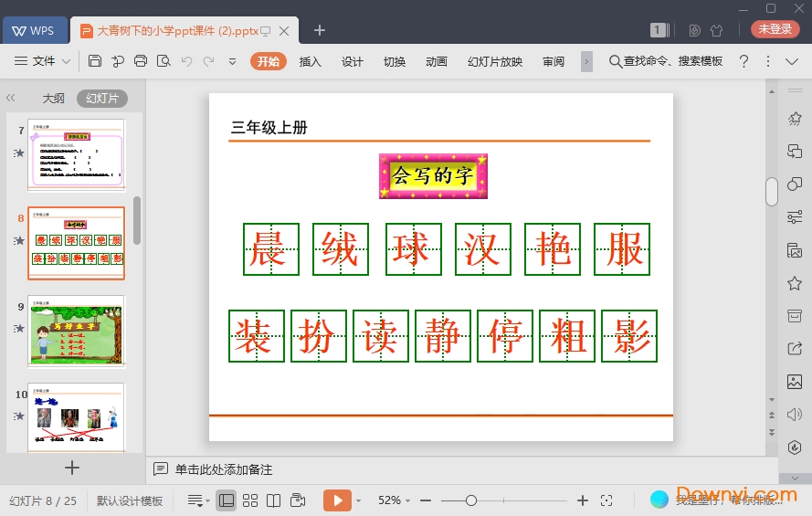Expand the ribbon chevron

792,61
